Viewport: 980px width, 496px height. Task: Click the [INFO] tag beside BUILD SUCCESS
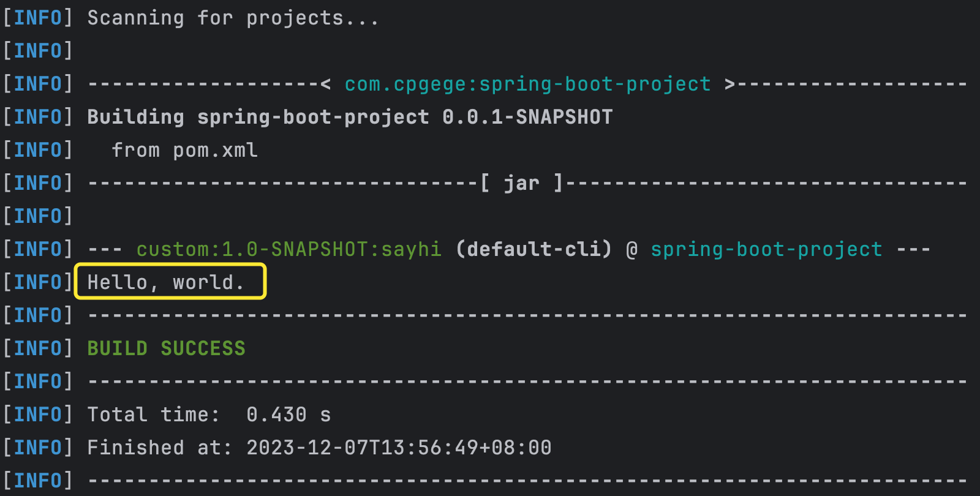tap(37, 348)
